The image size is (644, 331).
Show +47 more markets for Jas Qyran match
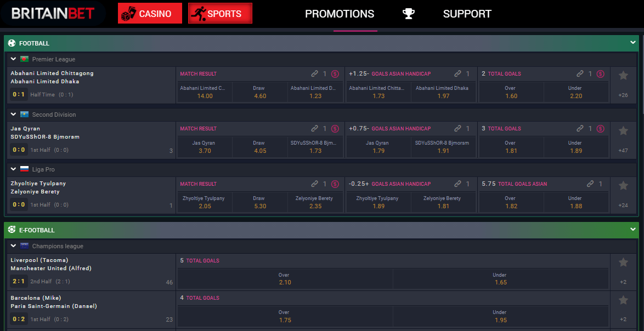[x=623, y=150]
